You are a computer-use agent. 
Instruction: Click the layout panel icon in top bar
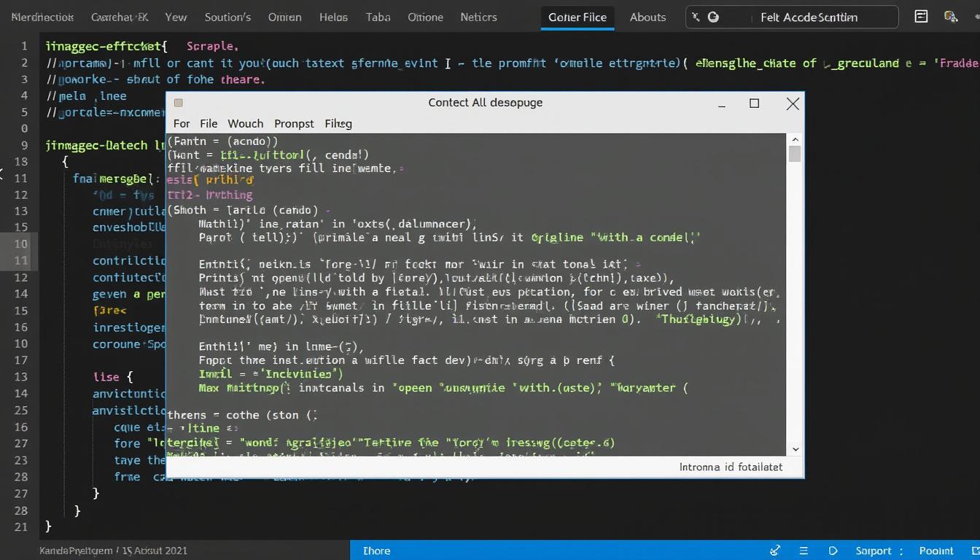pos(921,17)
